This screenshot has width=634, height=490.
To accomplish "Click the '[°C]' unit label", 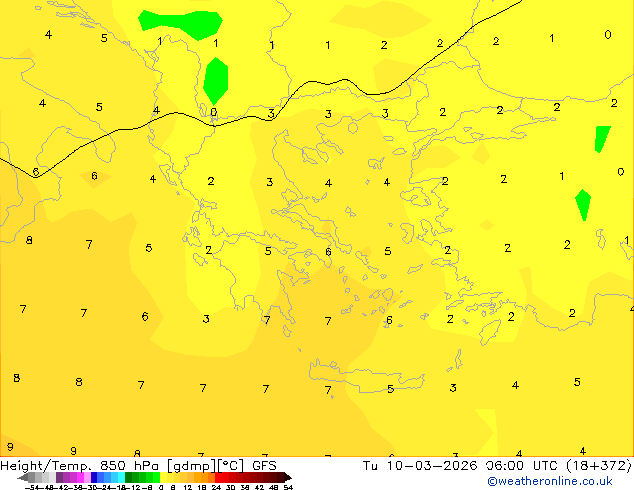I will [230, 466].
